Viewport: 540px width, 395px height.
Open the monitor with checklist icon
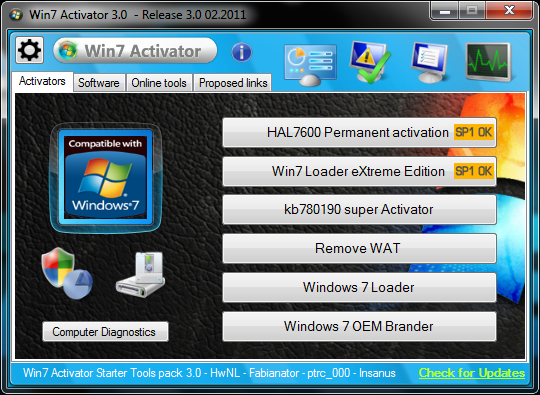click(430, 62)
